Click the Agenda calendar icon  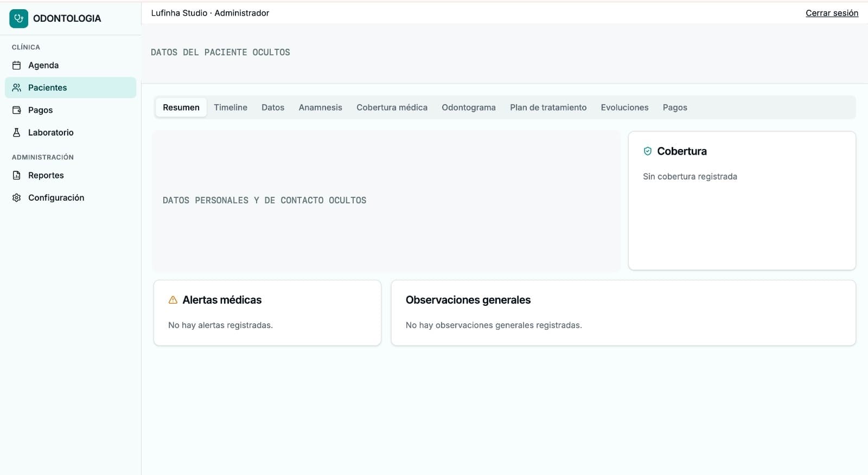[17, 66]
